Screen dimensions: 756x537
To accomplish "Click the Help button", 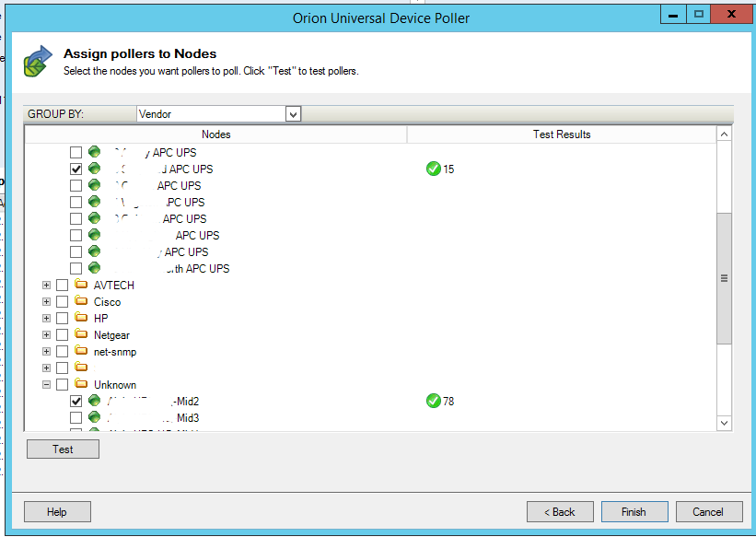I will click(x=57, y=512).
